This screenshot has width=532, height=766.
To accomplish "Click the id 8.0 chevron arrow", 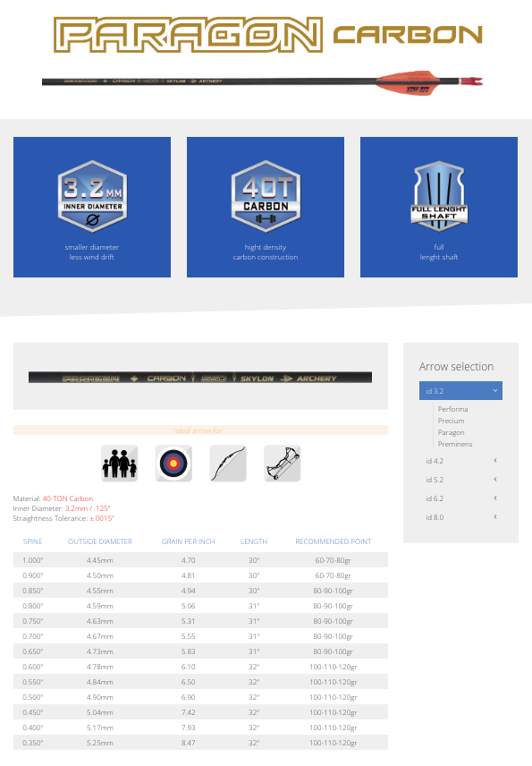I will (495, 516).
